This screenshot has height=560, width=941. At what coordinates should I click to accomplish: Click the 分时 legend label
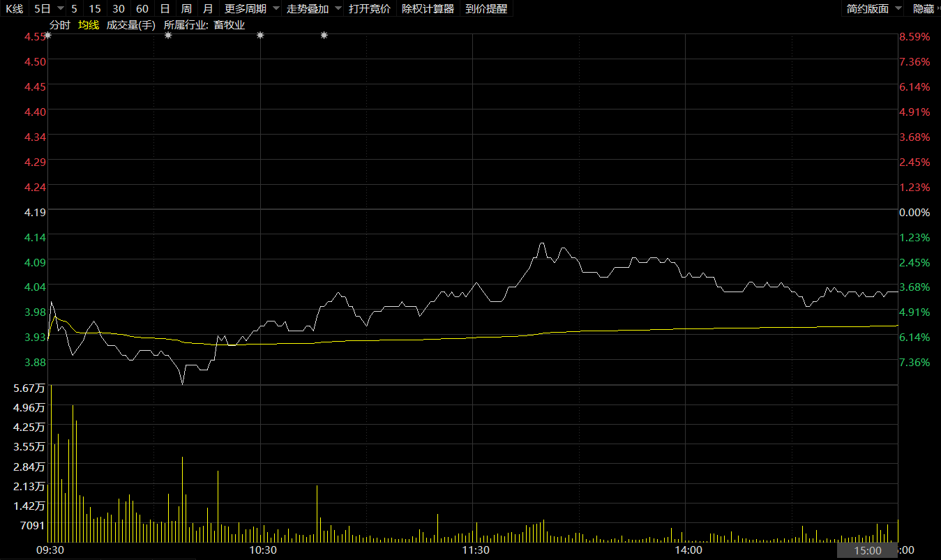click(60, 25)
